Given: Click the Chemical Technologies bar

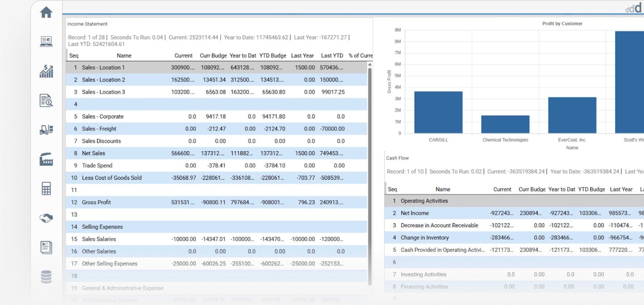Looking at the screenshot, I should [505, 124].
